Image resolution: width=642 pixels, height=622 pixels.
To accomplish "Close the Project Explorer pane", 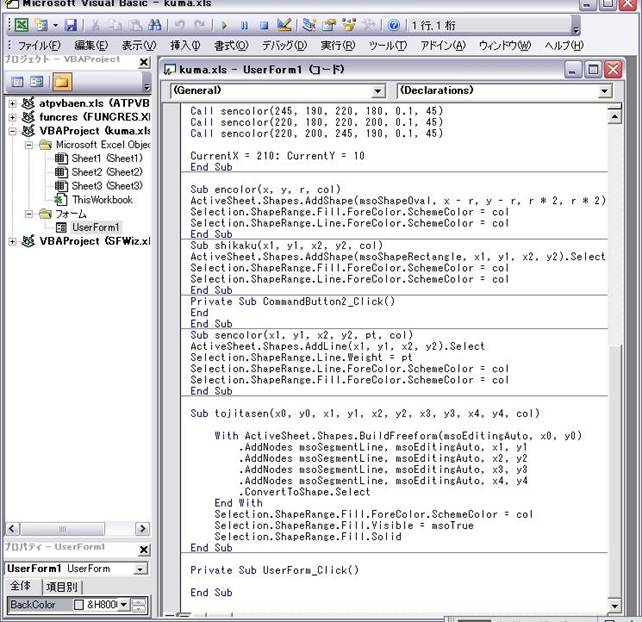I will pyautogui.click(x=144, y=62).
